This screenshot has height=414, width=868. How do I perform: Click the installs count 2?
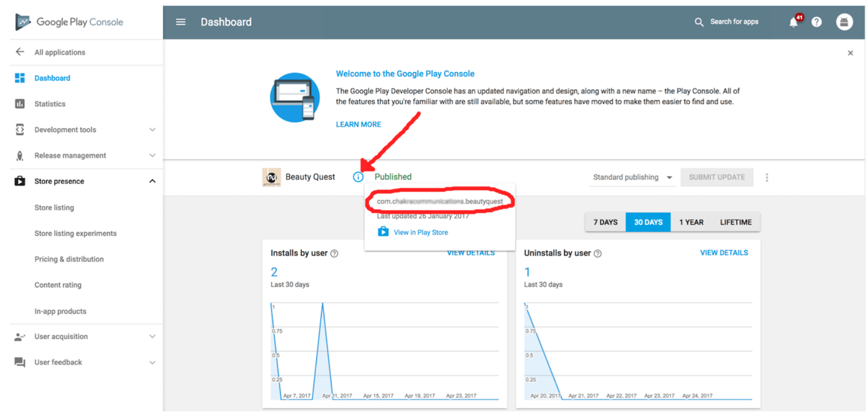pyautogui.click(x=274, y=272)
